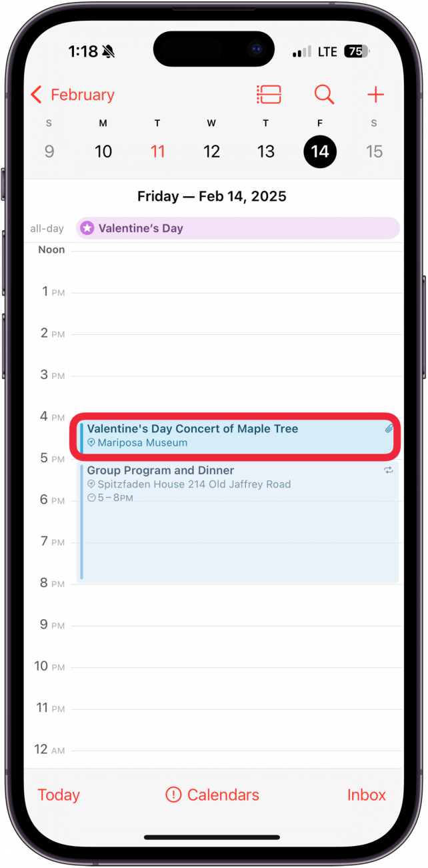Screen dimensions: 428x868
Task: Select Monday the 10th
Action: [103, 151]
